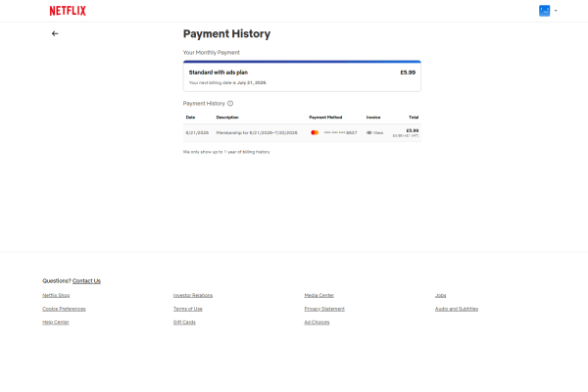Open the Netflix Shop link
The width and height of the screenshot is (588, 392).
[56, 296]
